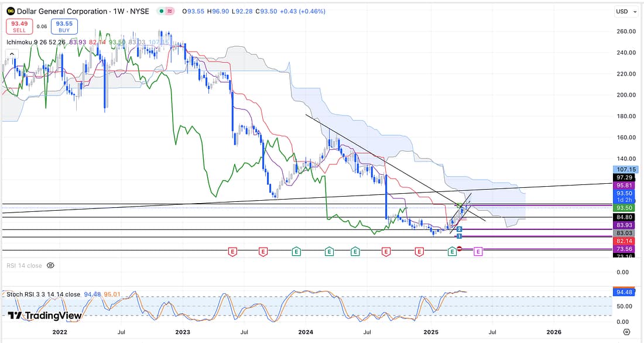Screen dimensions: 644x343
Task: Click the blue label numbered 1
Action: 460,236
